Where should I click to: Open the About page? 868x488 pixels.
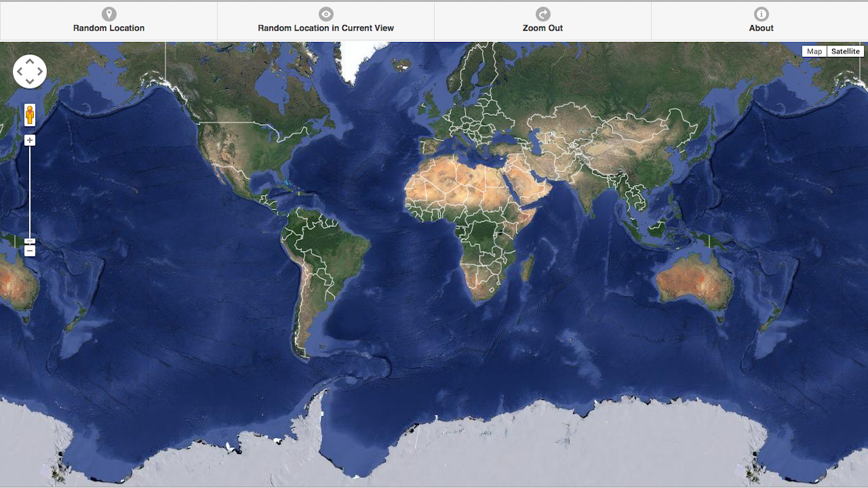(761, 28)
